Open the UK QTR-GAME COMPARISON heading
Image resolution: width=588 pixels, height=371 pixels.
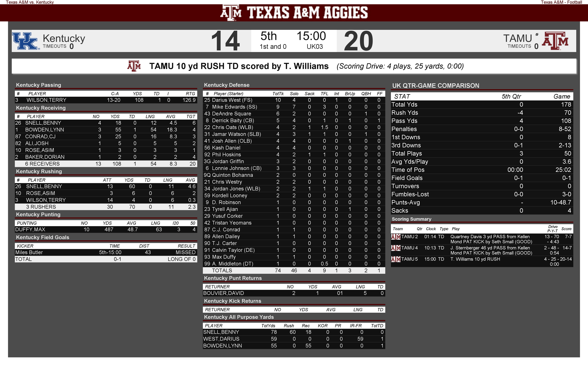[x=436, y=86]
